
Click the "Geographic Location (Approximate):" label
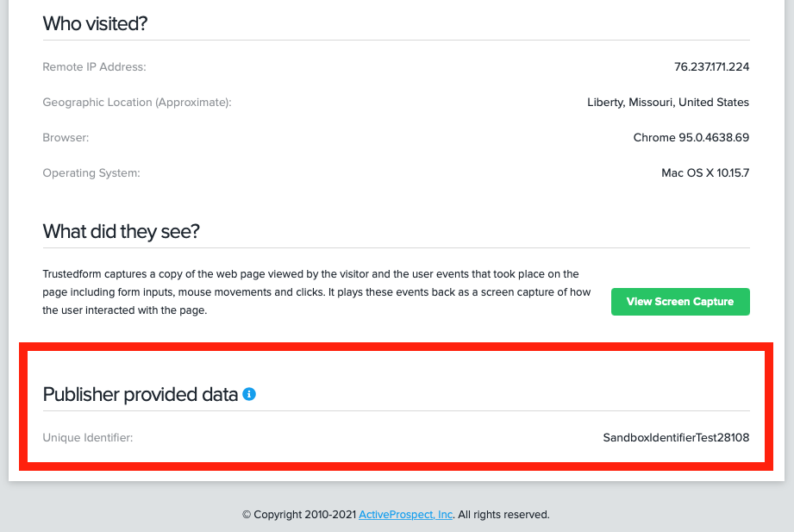(137, 102)
